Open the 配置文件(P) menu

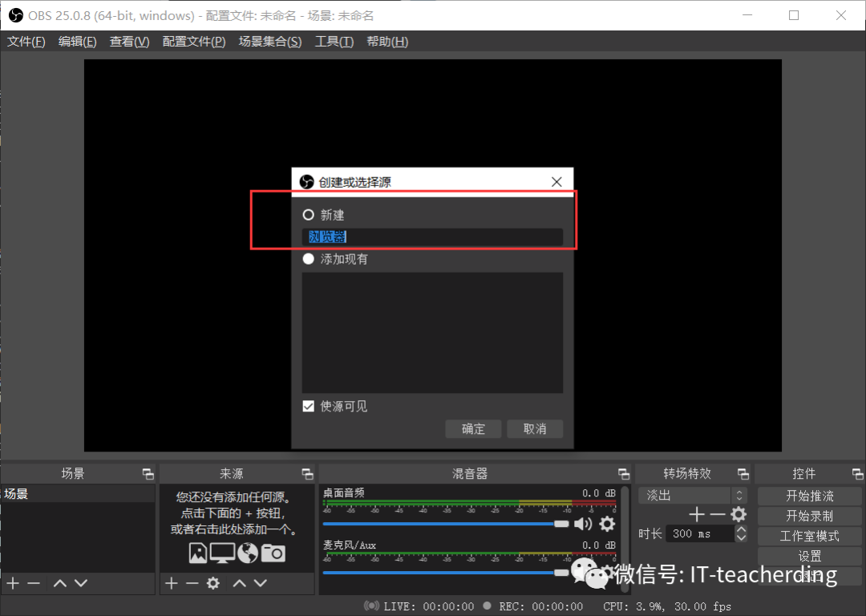[x=194, y=42]
